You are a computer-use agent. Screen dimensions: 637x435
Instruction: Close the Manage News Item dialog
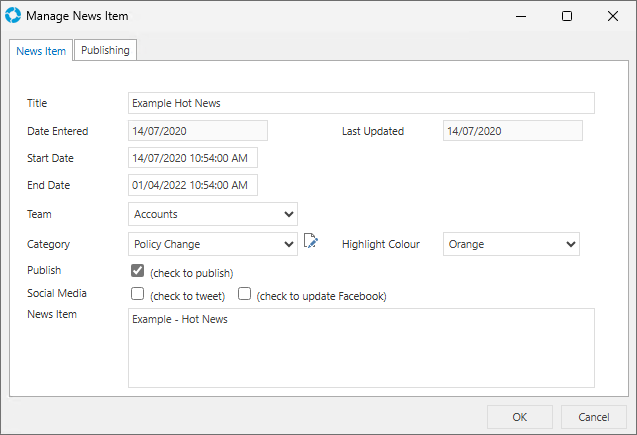tap(612, 16)
